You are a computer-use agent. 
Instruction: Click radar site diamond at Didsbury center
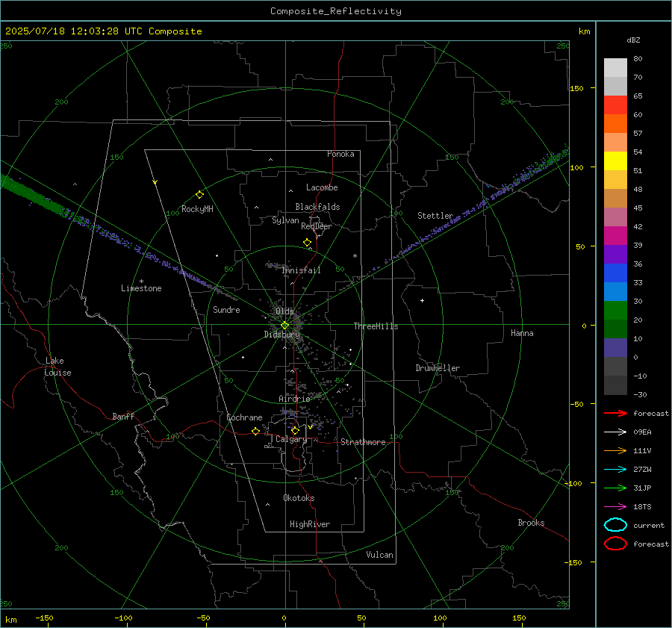(x=284, y=326)
